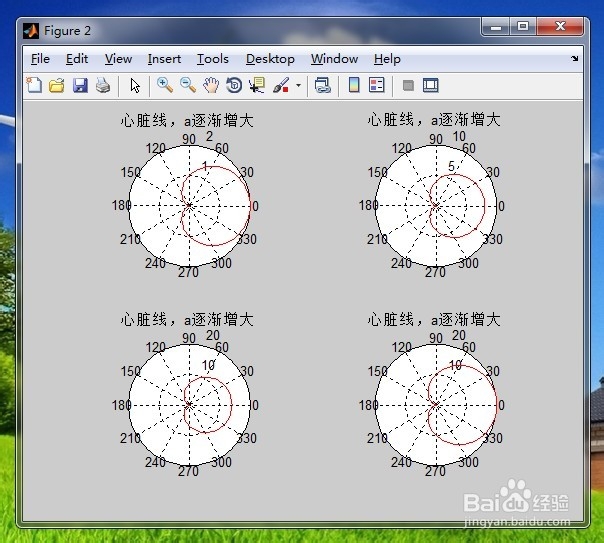Select the Pan hand tool
This screenshot has width=604, height=543.
[211, 85]
